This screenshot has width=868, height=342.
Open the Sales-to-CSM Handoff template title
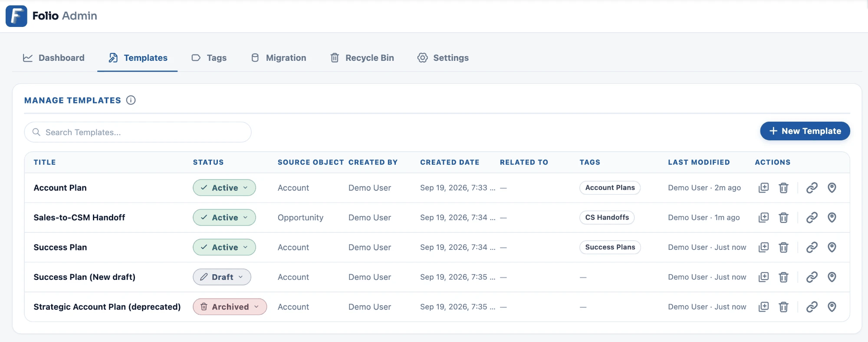pyautogui.click(x=79, y=217)
